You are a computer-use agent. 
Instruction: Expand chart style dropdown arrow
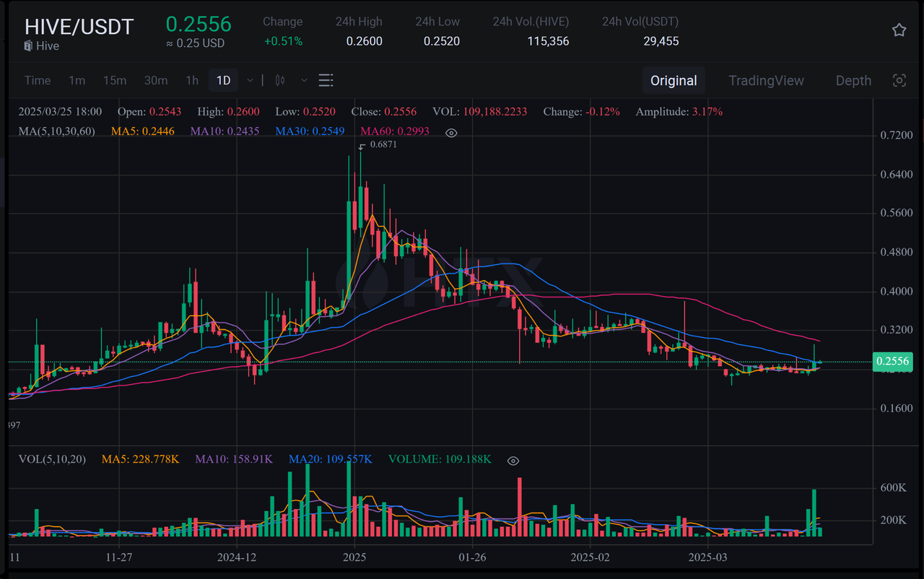(x=304, y=80)
